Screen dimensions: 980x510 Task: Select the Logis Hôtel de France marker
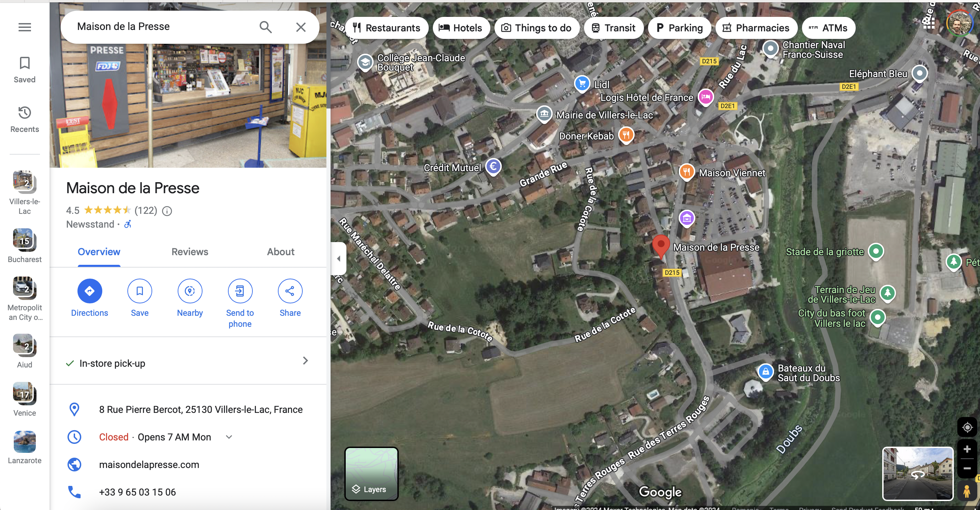(705, 97)
